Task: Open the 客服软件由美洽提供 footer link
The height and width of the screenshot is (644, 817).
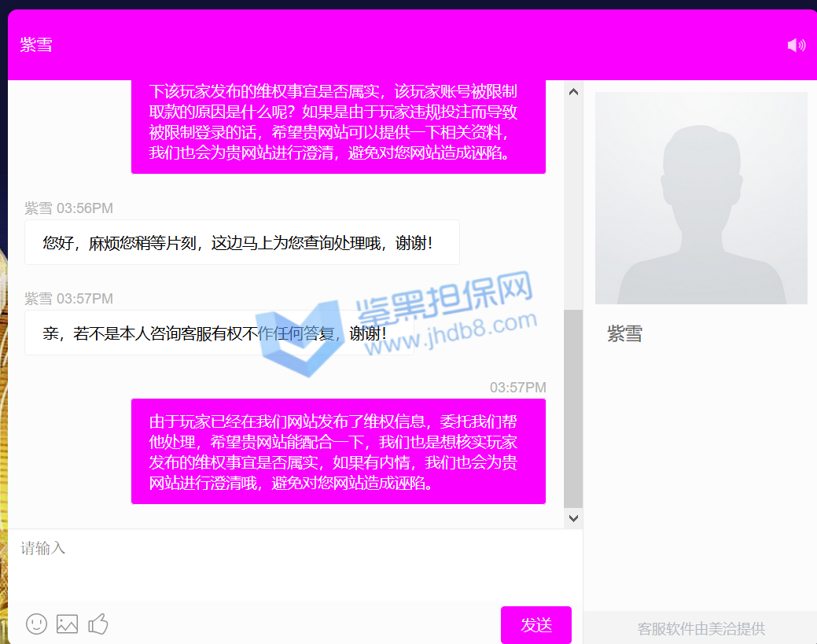Action: (701, 628)
